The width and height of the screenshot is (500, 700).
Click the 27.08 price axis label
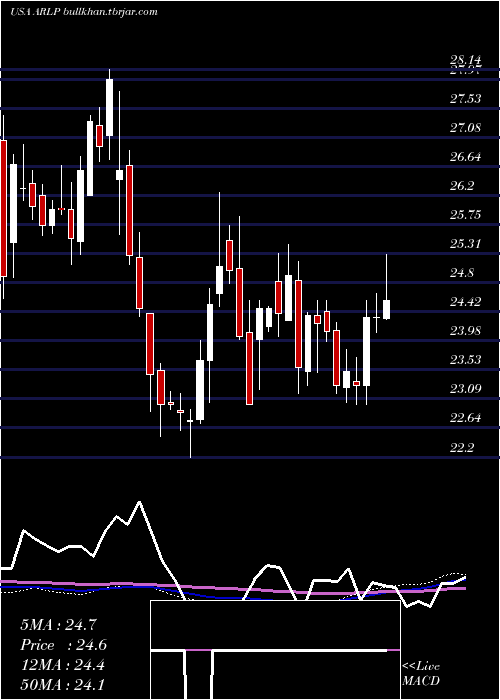pos(465,128)
